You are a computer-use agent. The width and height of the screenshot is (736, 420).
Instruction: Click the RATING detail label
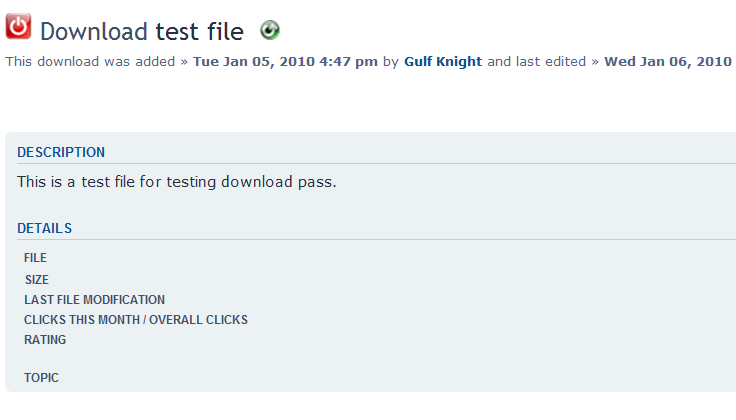point(45,340)
